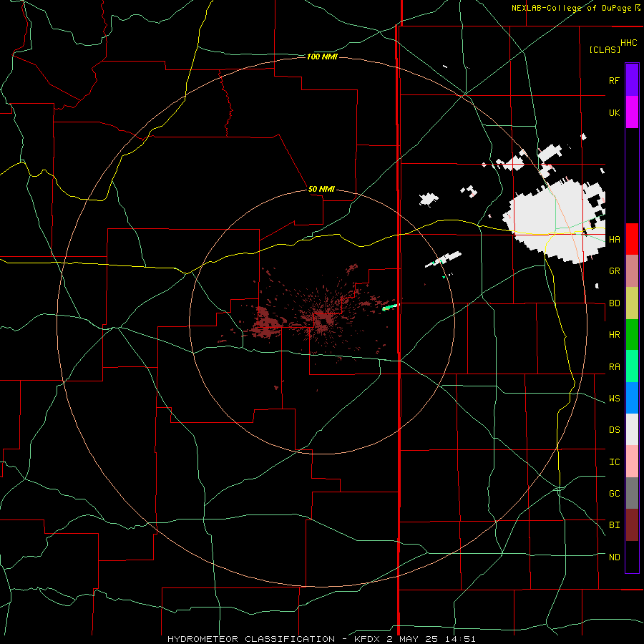Click the BI brown legend swatch
The image size is (644, 644).
(x=632, y=525)
